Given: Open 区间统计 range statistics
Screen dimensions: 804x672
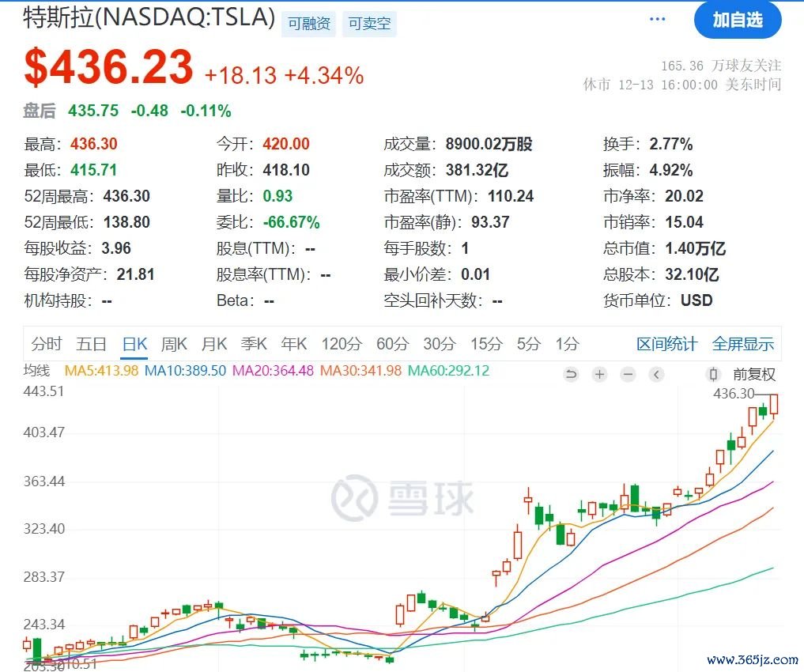Looking at the screenshot, I should point(666,344).
